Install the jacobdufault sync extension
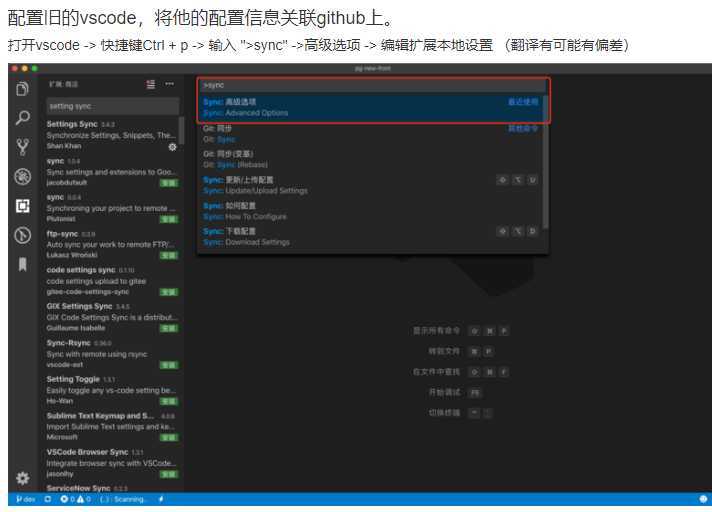The width and height of the screenshot is (712, 512). pos(169,183)
